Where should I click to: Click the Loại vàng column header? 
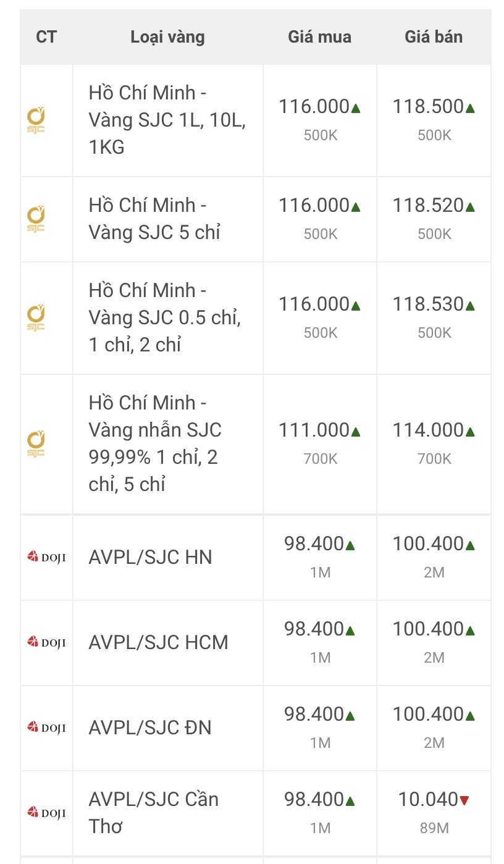pyautogui.click(x=167, y=37)
